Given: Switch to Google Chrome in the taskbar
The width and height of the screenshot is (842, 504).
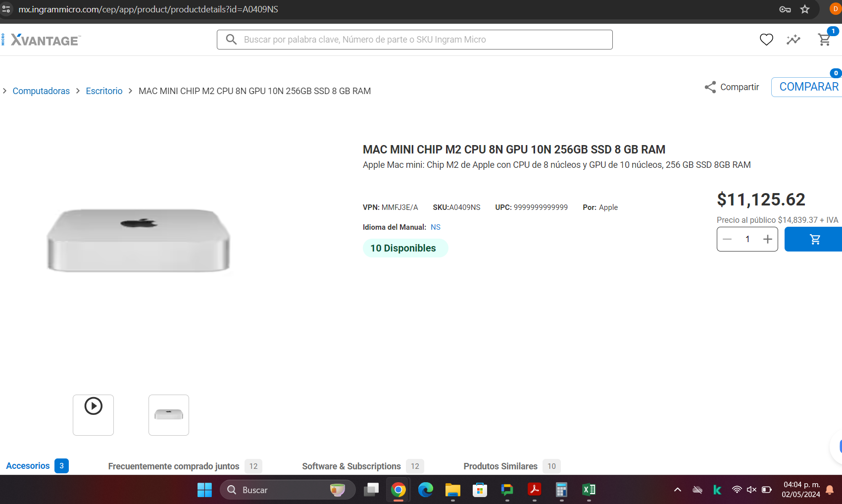Looking at the screenshot, I should [398, 490].
